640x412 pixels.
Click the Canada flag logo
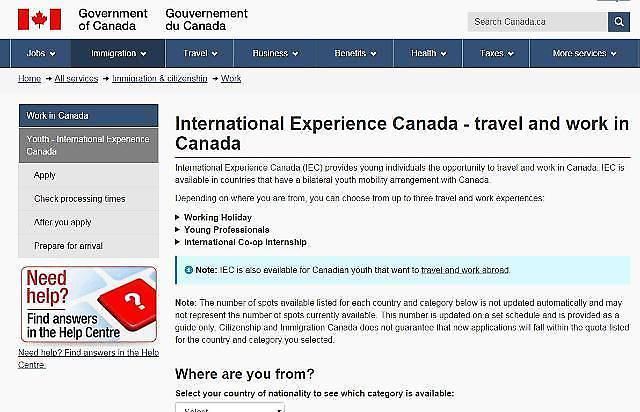click(39, 19)
